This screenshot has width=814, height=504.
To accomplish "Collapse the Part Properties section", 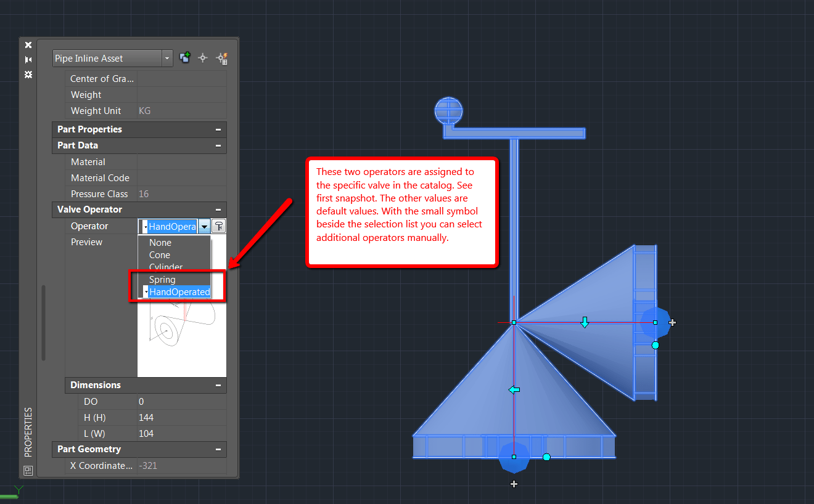I will point(218,129).
